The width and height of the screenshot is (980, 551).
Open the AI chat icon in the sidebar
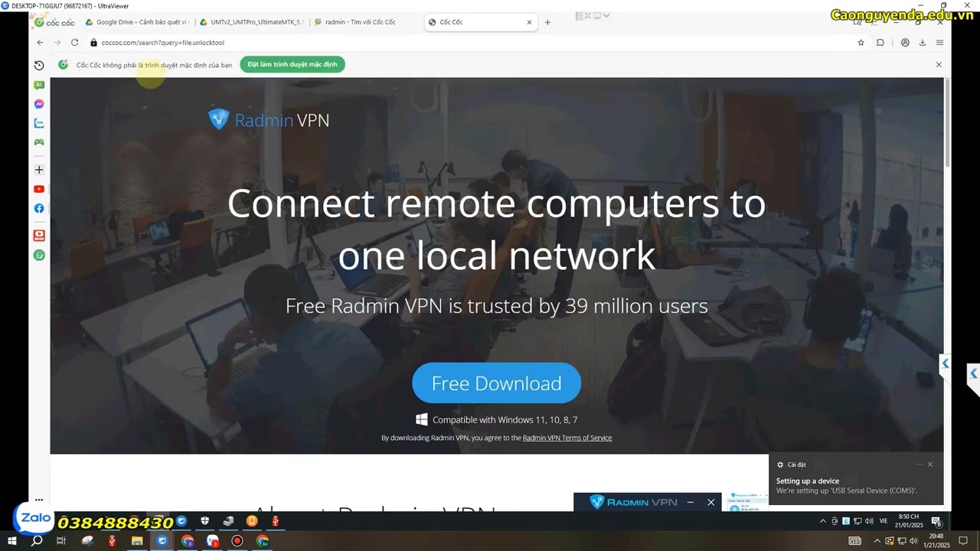[x=39, y=85]
